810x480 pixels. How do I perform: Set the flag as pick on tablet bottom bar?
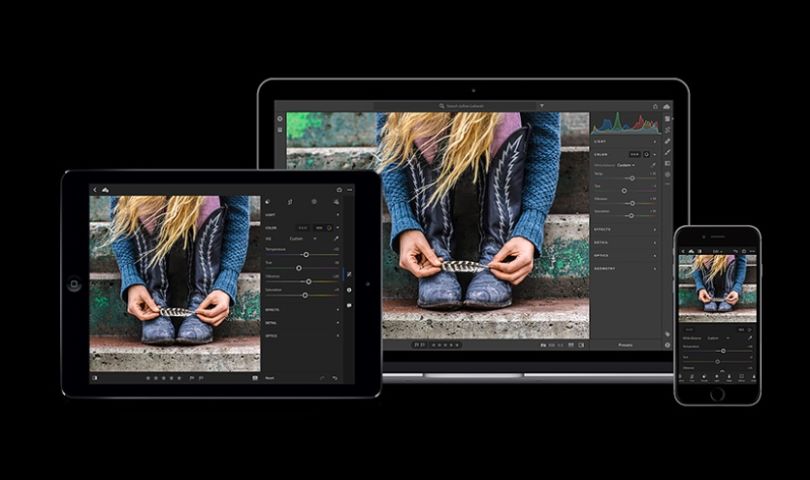pyautogui.click(x=190, y=378)
